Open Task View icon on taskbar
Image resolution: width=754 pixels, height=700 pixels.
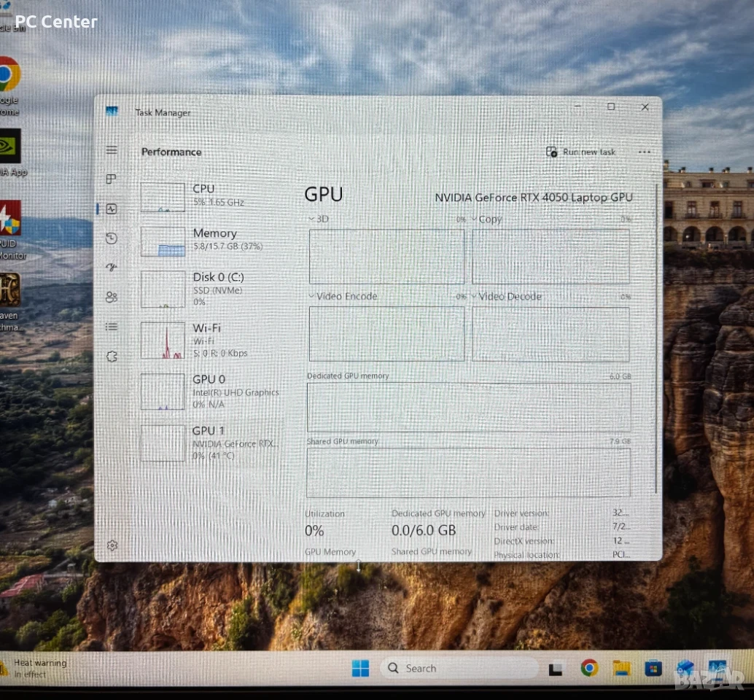click(x=556, y=669)
